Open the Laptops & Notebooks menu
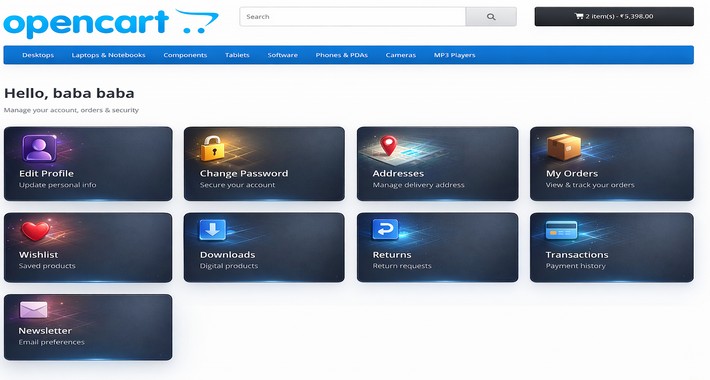This screenshot has width=710, height=380. (108, 55)
